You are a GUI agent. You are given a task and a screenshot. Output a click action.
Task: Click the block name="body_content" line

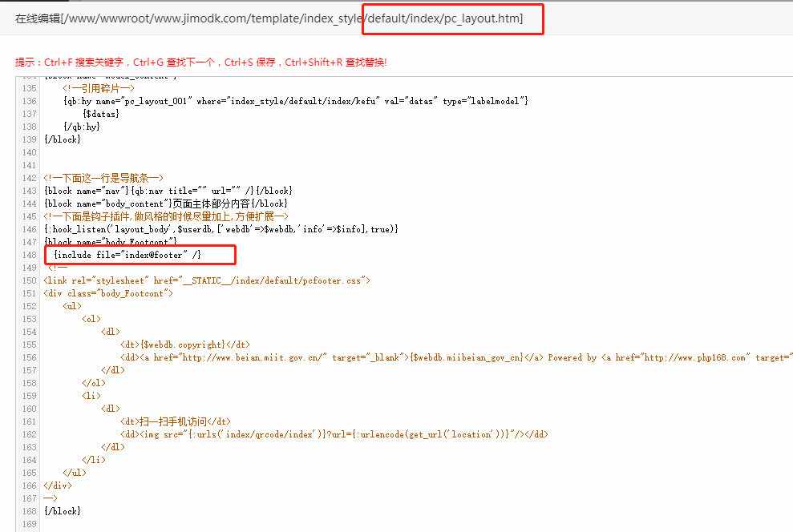(166, 204)
